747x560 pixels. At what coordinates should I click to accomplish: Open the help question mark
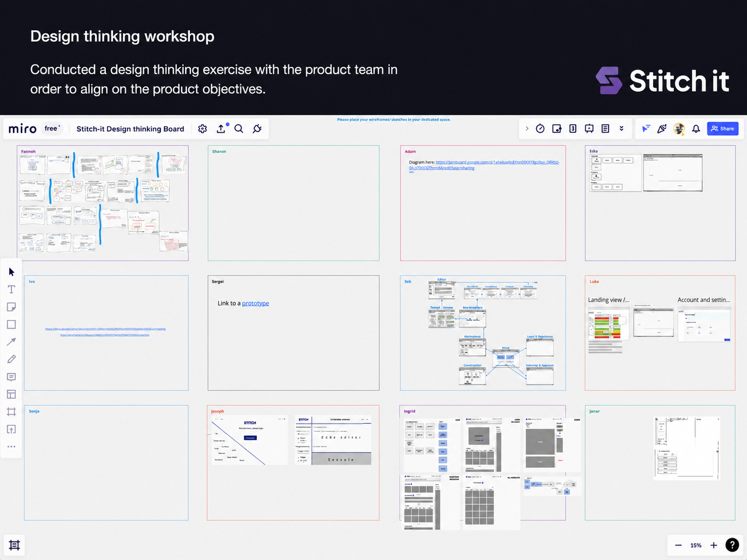pos(732,545)
